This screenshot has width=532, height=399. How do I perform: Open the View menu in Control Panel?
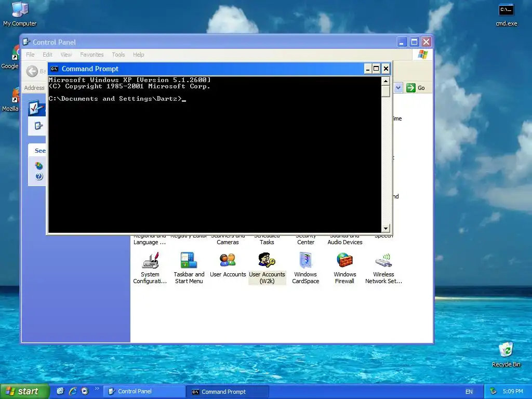click(x=66, y=55)
